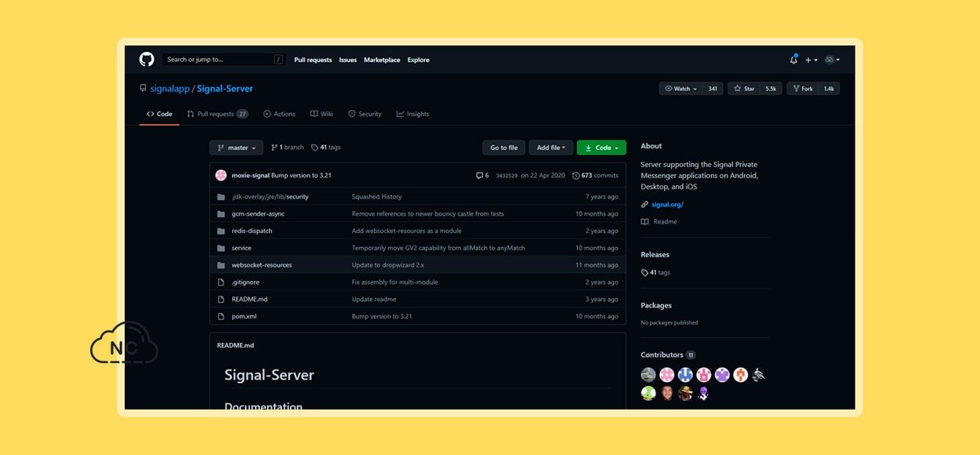Switch to the repository Pull requests tab

coord(217,114)
